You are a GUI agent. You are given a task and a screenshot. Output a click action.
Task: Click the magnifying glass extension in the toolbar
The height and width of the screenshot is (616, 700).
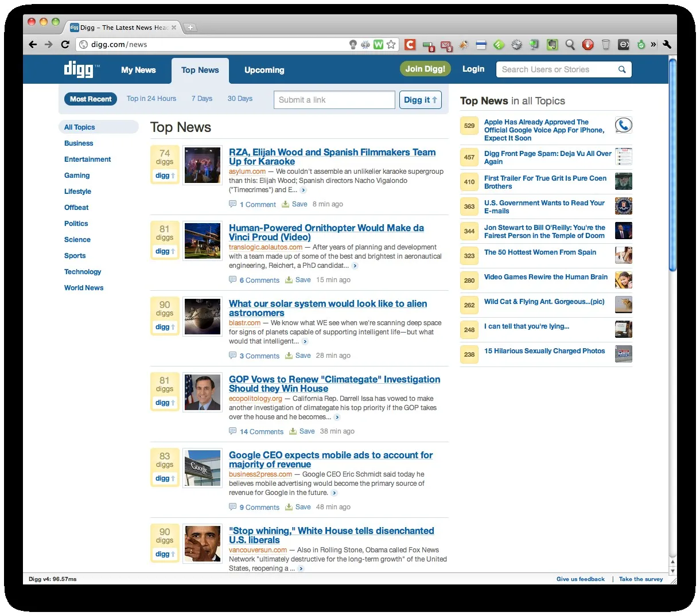point(570,44)
